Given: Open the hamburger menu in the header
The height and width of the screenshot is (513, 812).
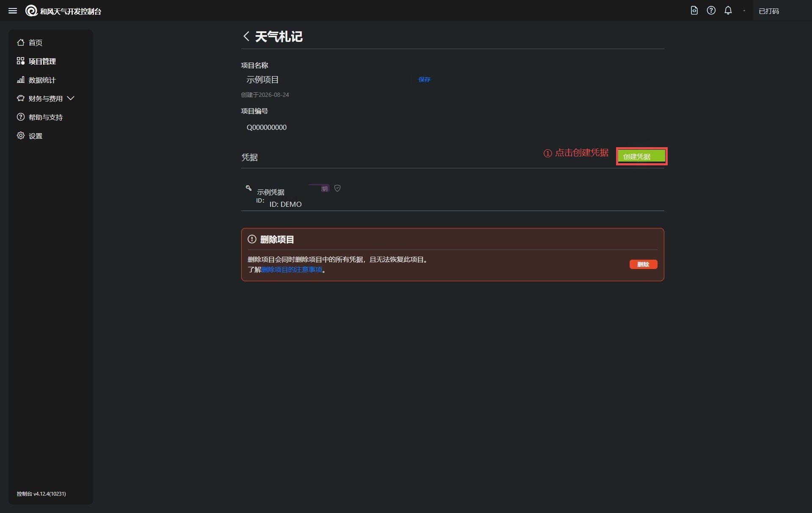Looking at the screenshot, I should 13,11.
